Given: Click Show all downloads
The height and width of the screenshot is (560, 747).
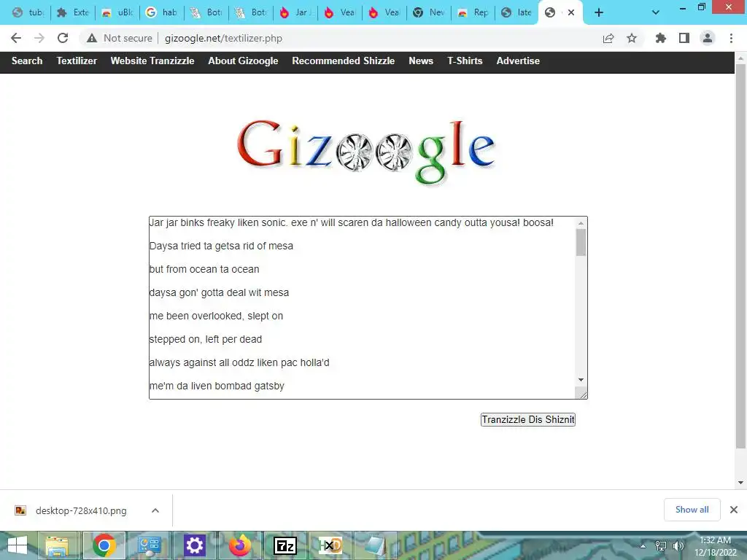Looking at the screenshot, I should click(x=692, y=510).
